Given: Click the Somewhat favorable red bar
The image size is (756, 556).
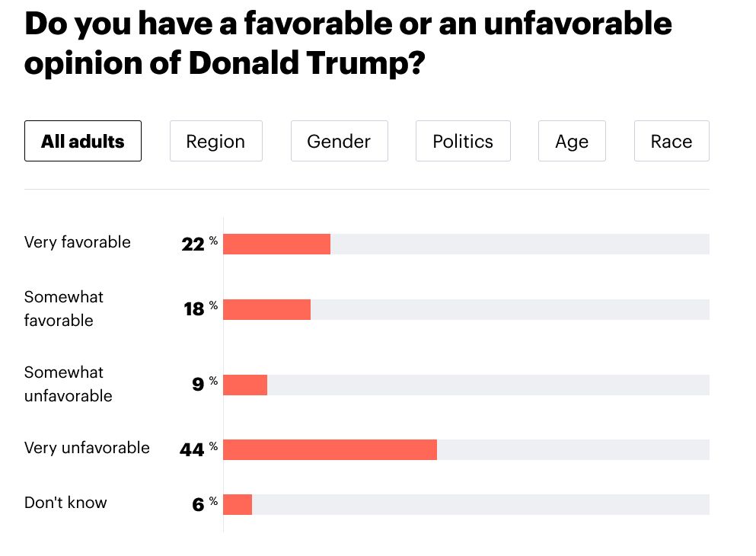Looking at the screenshot, I should pyautogui.click(x=266, y=309).
